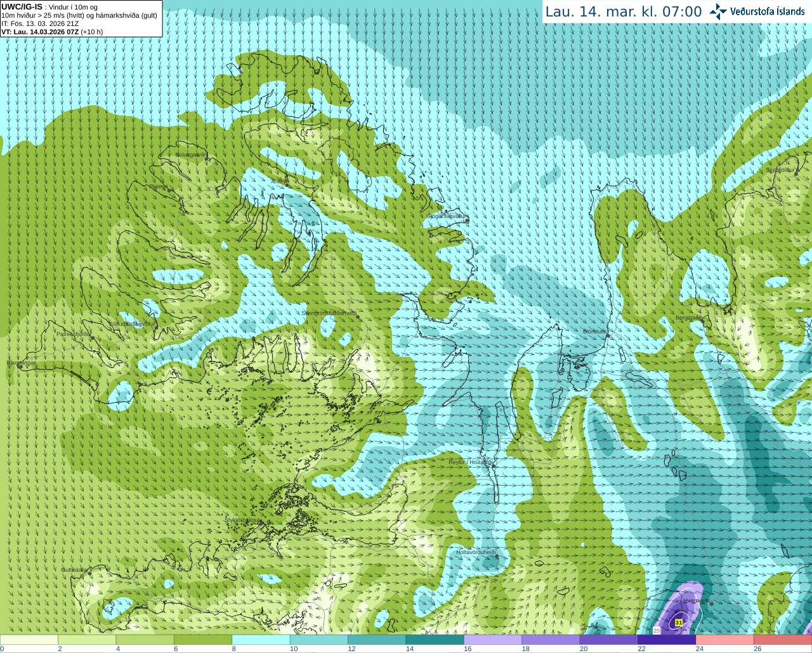The width and height of the screenshot is (812, 653).
Task: Click the Holtavörðuheiði station label
Action: (476, 552)
